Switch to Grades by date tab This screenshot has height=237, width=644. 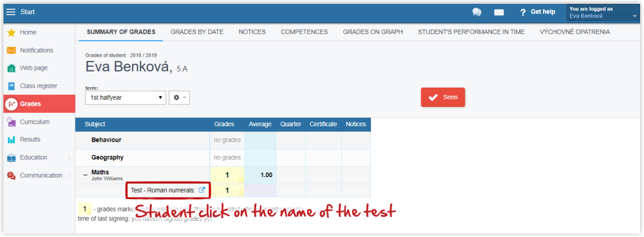point(197,32)
